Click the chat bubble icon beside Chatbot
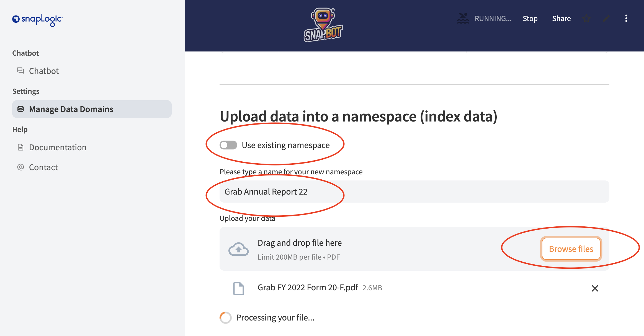Viewport: 644px width, 336px height. point(20,71)
